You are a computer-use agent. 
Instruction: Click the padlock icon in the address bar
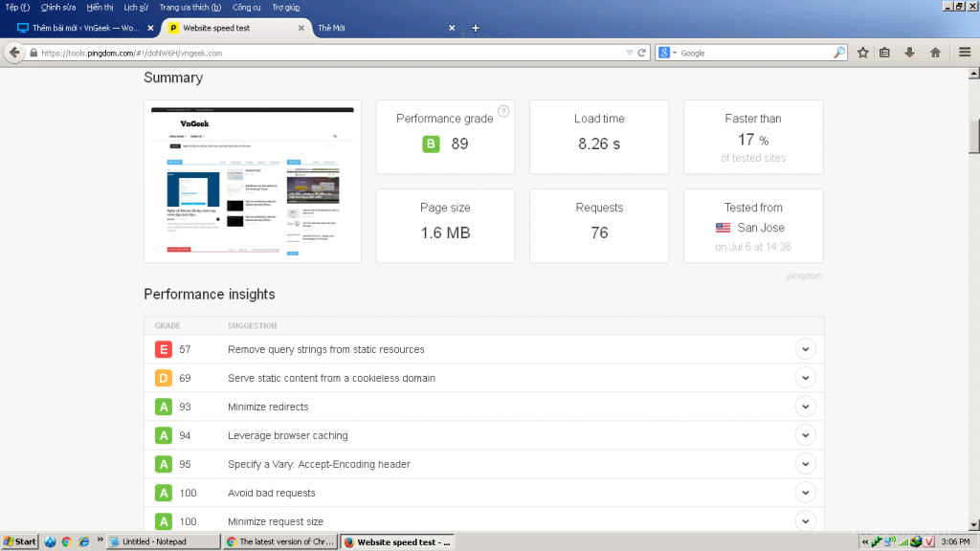click(x=33, y=54)
